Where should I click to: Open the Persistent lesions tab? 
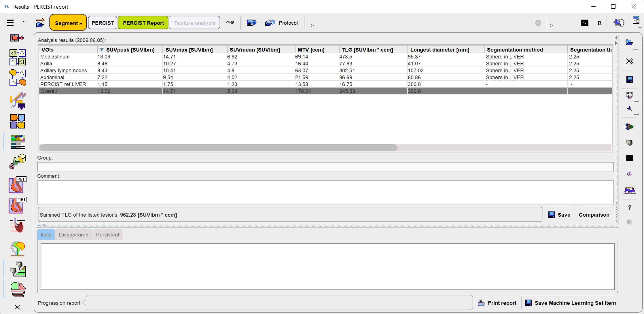pos(107,234)
